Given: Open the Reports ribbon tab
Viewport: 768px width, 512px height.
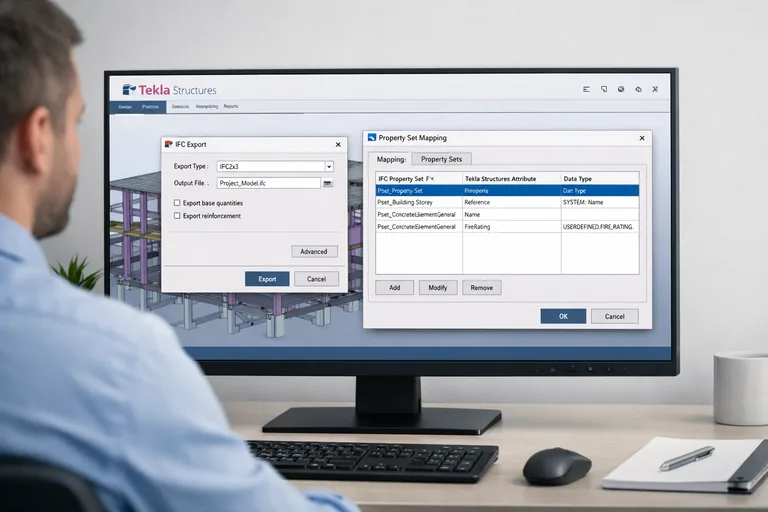Looking at the screenshot, I should click(x=231, y=106).
